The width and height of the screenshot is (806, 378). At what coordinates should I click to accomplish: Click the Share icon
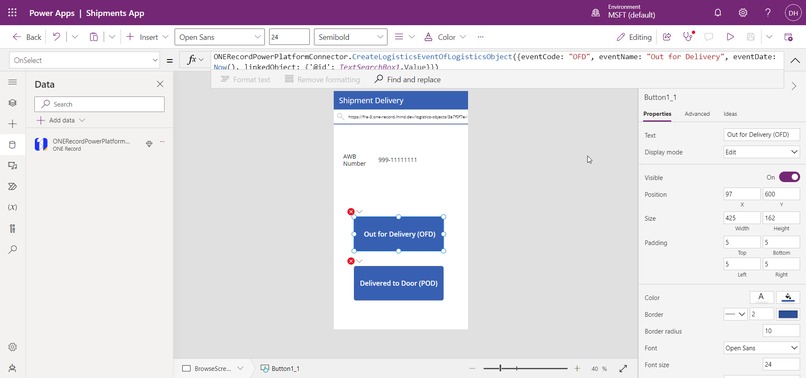(x=667, y=37)
